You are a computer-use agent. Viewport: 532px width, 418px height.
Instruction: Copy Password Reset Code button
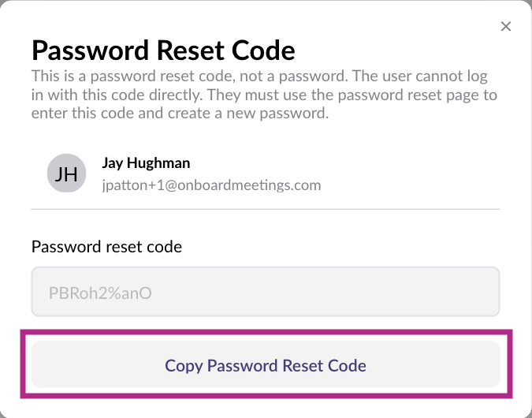[266, 365]
